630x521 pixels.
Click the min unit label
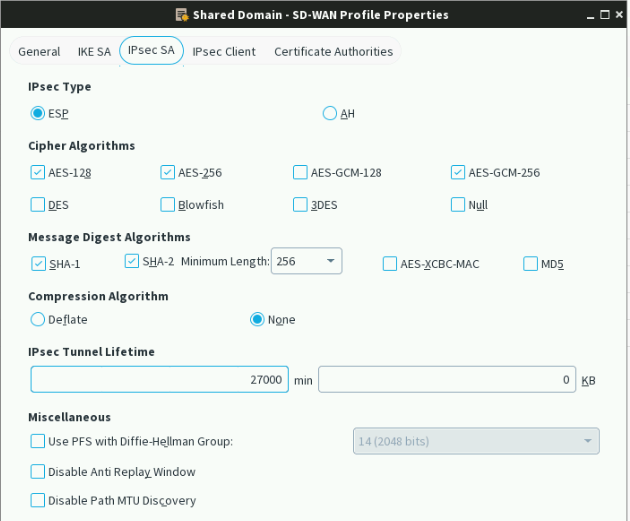coord(303,380)
